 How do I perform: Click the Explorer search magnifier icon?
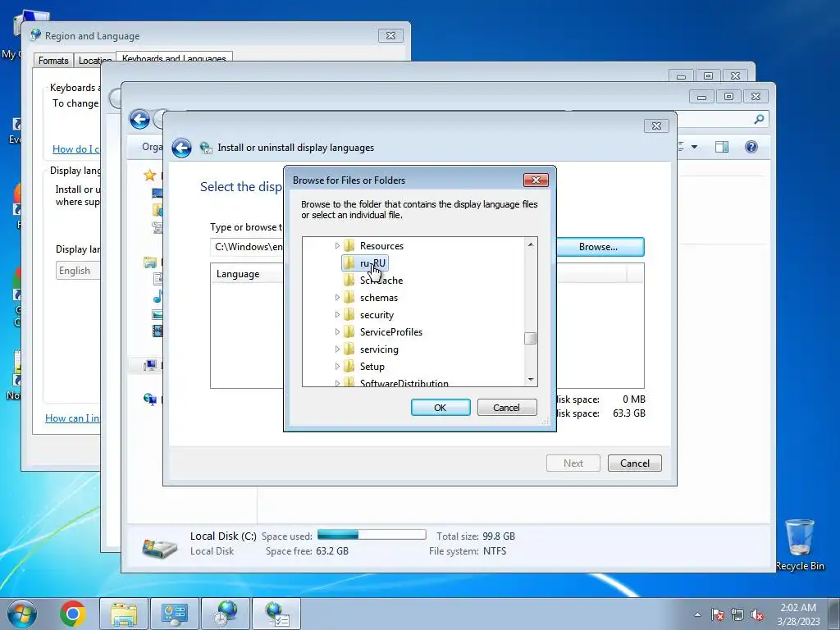759,120
